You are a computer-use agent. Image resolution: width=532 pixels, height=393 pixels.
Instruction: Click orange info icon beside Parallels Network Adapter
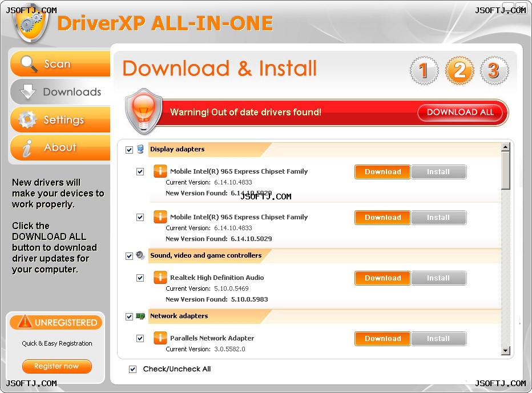(x=160, y=338)
